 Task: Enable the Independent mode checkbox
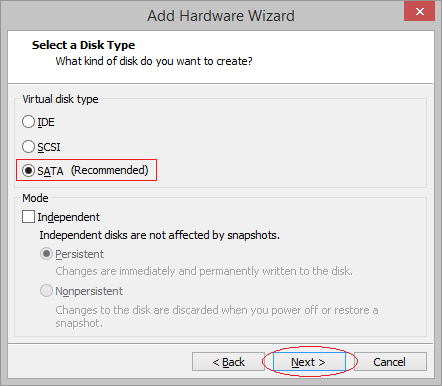[28, 217]
